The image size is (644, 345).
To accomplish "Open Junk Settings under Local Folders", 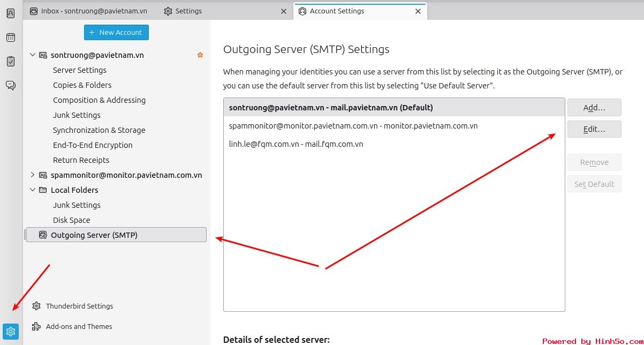I will pyautogui.click(x=77, y=205).
